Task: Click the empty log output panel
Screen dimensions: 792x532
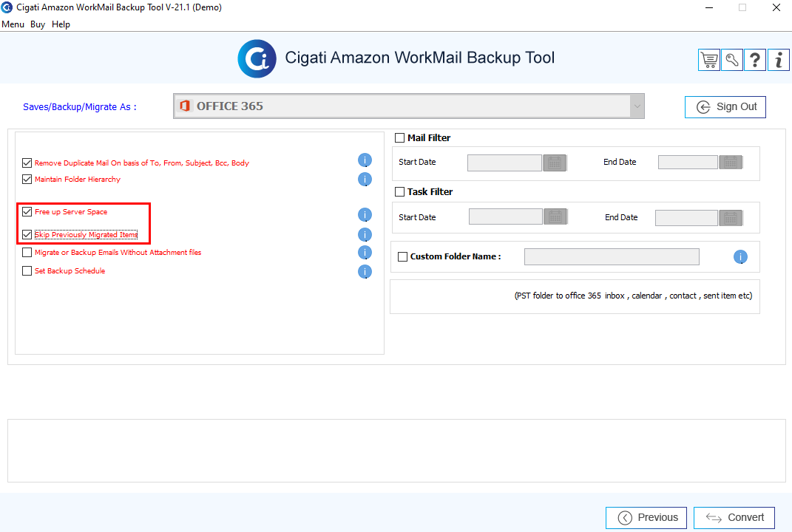Action: tap(396, 451)
